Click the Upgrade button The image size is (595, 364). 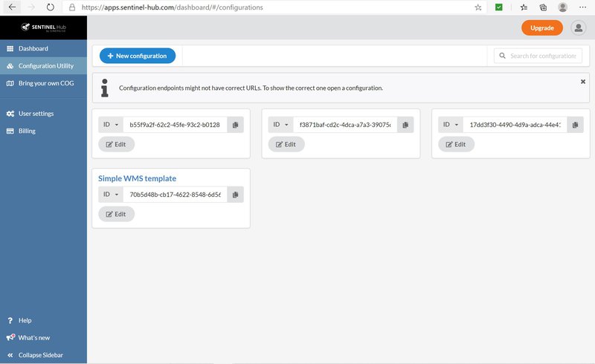tap(542, 27)
